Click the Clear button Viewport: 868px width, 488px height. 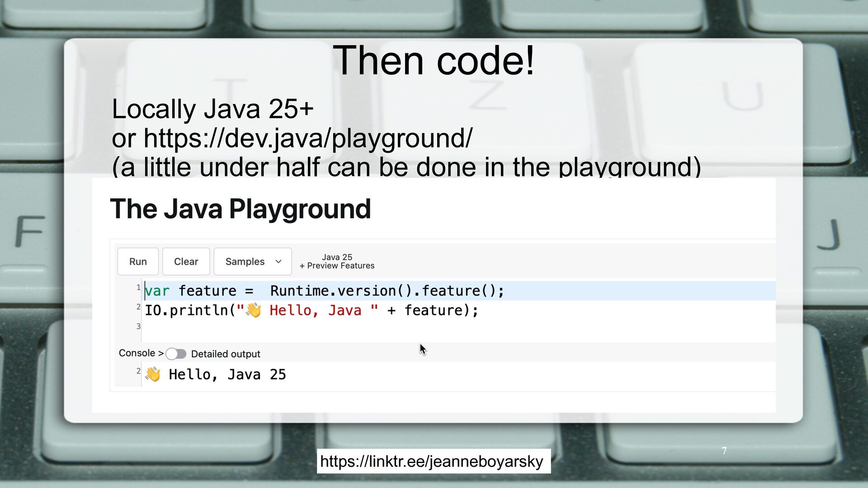pyautogui.click(x=186, y=262)
